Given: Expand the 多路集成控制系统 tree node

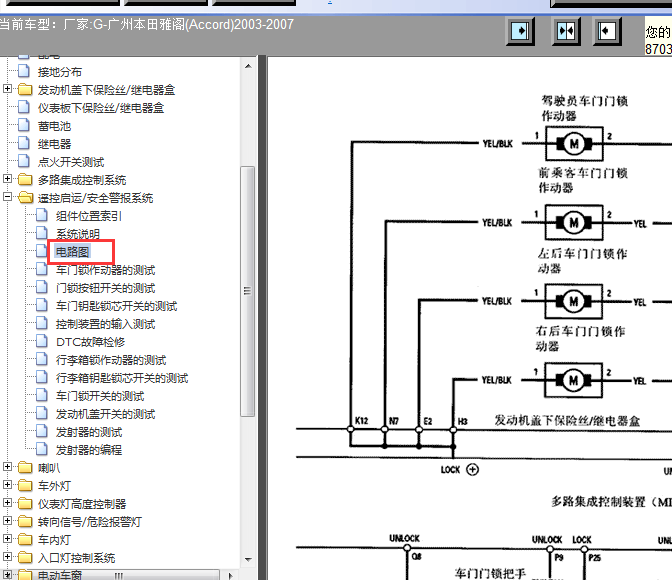Looking at the screenshot, I should pos(8,180).
